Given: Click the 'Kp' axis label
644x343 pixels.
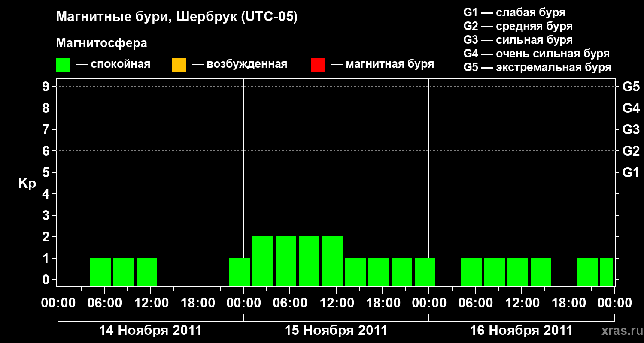Looking at the screenshot, I should click(x=27, y=184).
